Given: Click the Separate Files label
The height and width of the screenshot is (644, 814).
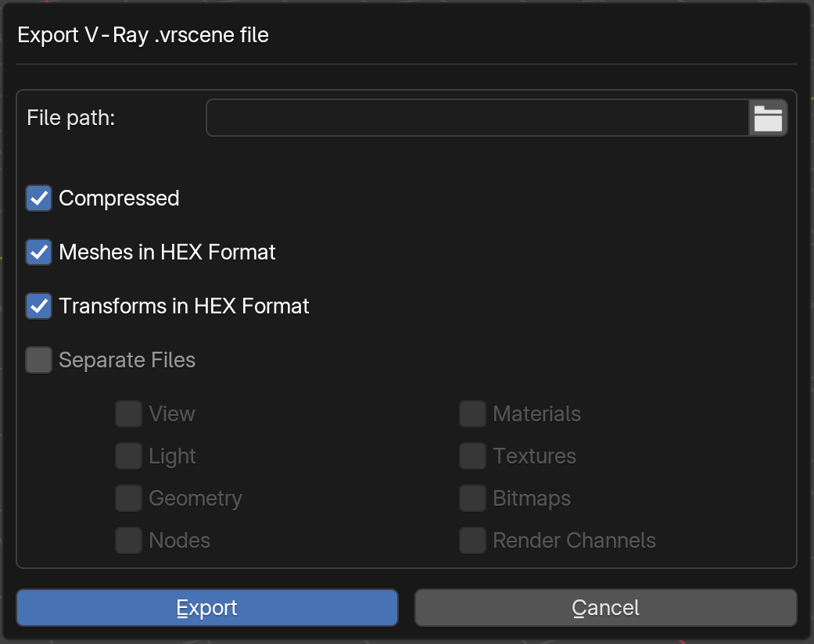Looking at the screenshot, I should (x=127, y=360).
